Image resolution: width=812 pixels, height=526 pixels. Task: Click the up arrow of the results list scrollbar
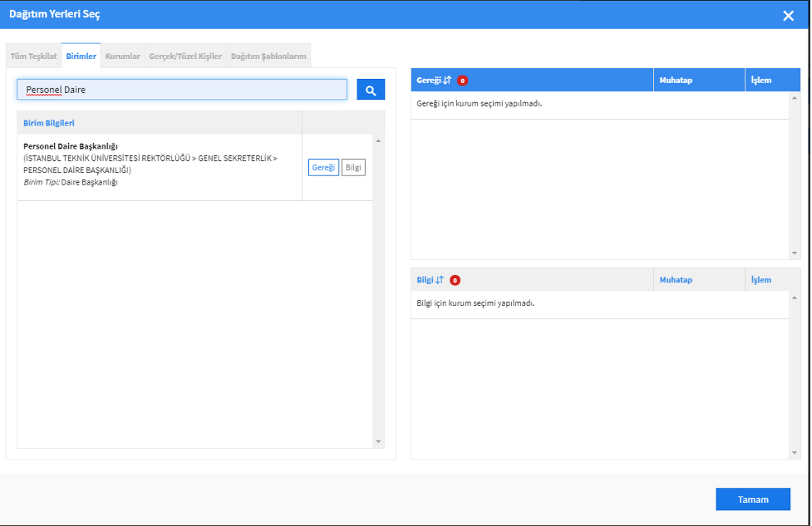tap(378, 140)
